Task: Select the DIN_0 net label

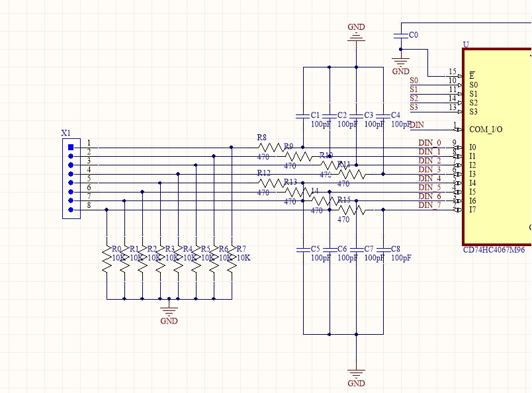Action: pos(429,143)
